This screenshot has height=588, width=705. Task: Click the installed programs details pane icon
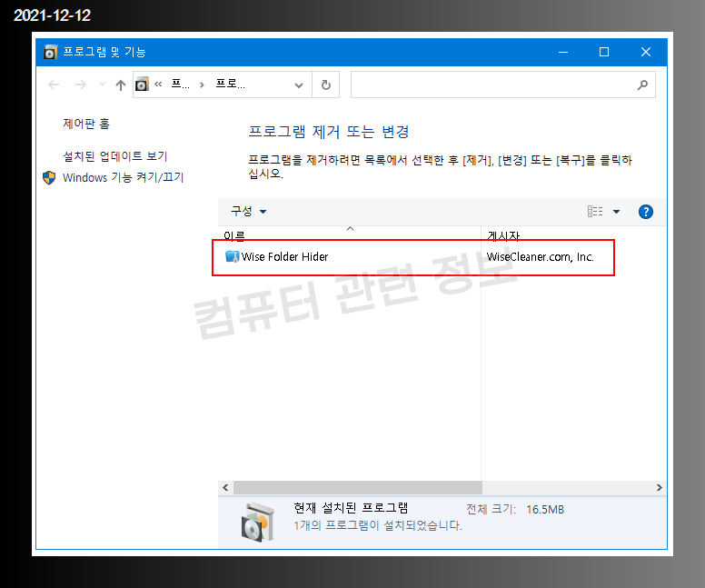click(258, 522)
